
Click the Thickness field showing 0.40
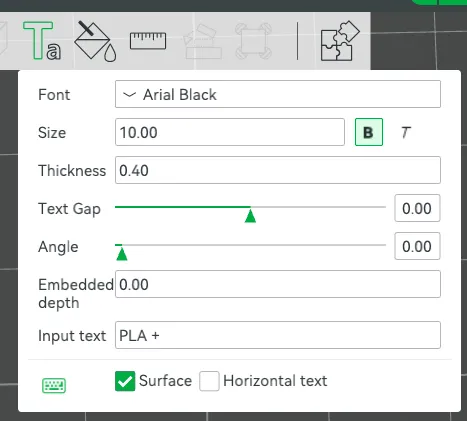click(x=278, y=170)
